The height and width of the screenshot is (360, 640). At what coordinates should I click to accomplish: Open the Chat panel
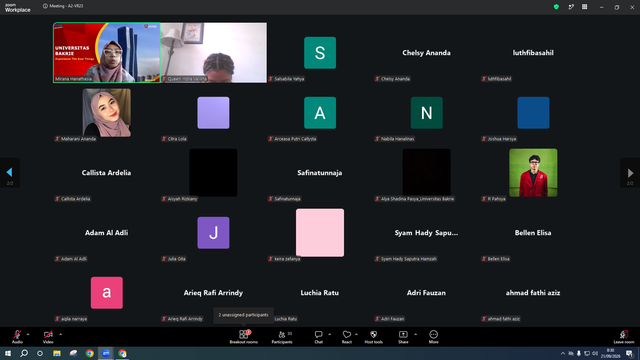click(x=318, y=337)
